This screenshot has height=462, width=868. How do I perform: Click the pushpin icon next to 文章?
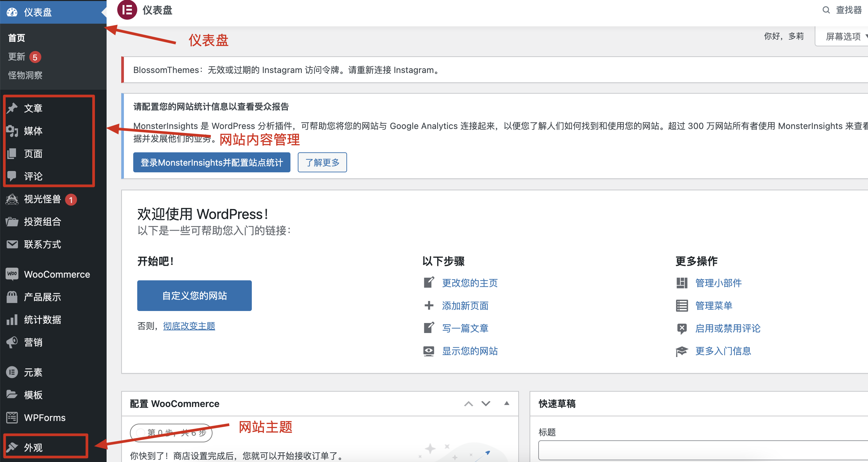[x=12, y=108]
